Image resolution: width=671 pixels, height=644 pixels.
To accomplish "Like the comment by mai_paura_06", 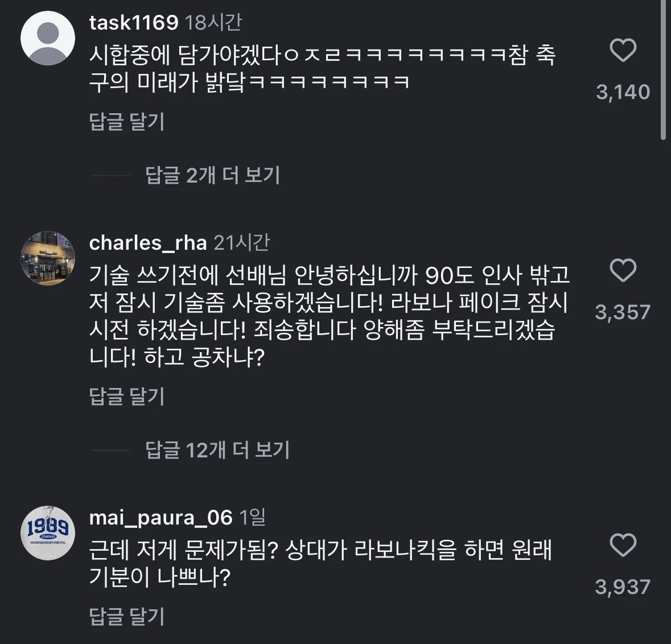I will (x=623, y=546).
